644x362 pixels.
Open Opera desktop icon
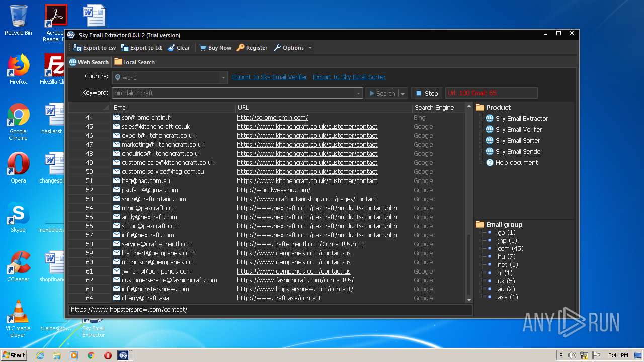coord(18,168)
